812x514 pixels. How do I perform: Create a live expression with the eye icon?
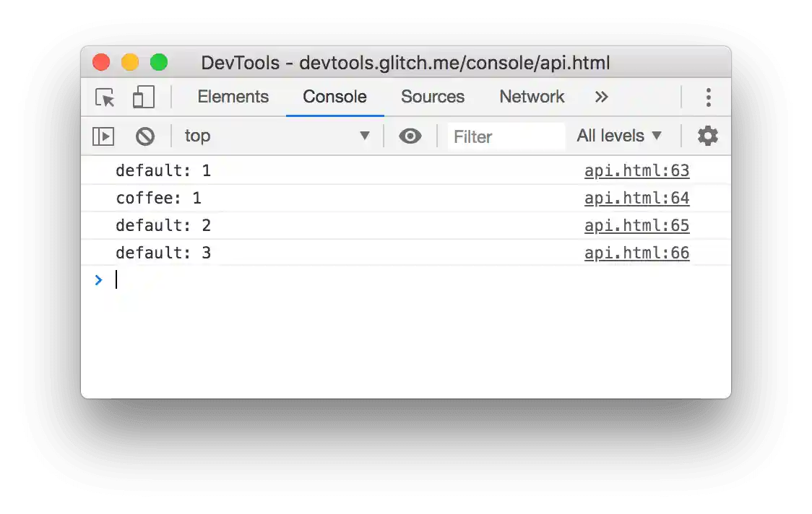[410, 136]
